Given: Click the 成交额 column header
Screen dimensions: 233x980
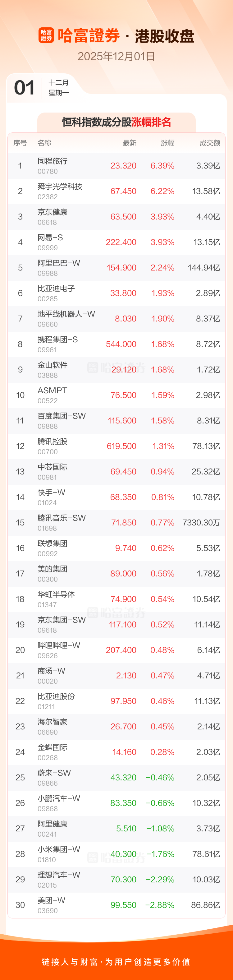Looking at the screenshot, I should click(210, 143).
